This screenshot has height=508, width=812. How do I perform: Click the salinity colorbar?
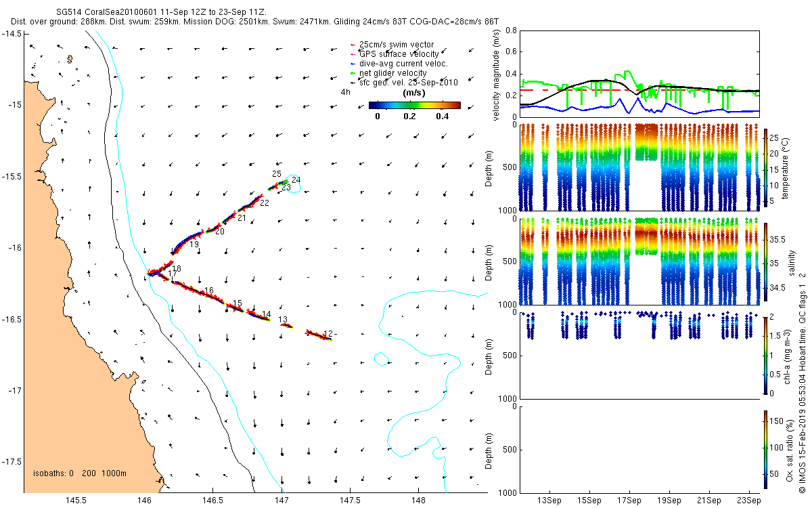pyautogui.click(x=765, y=261)
